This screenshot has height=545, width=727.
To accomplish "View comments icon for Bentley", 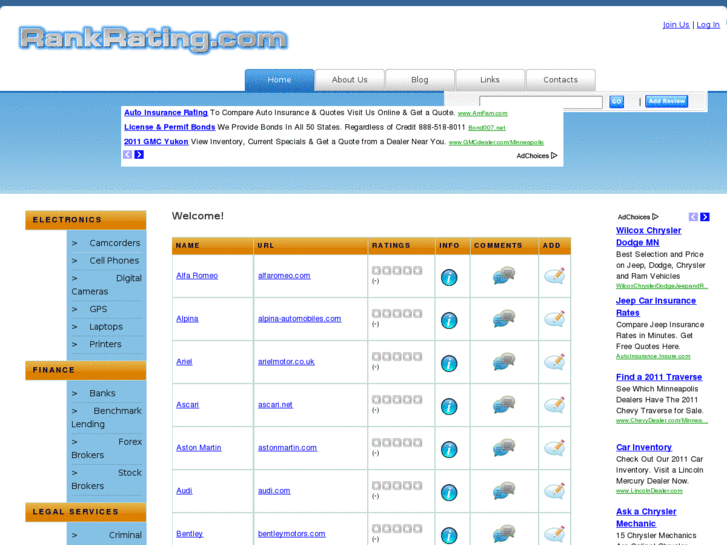I will coord(504,533).
